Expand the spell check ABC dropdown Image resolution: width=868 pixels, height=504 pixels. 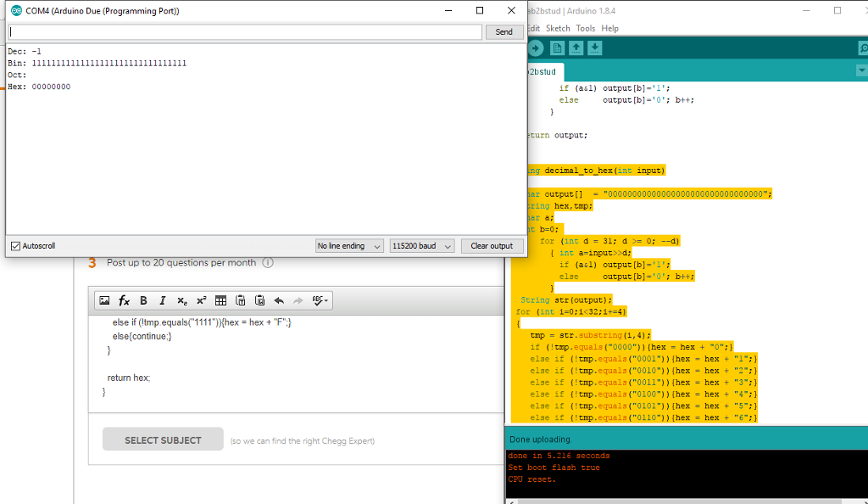(320, 300)
